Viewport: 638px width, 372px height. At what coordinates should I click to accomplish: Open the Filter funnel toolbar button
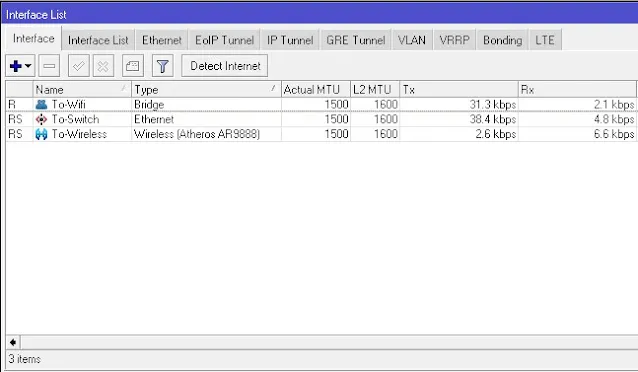click(162, 66)
